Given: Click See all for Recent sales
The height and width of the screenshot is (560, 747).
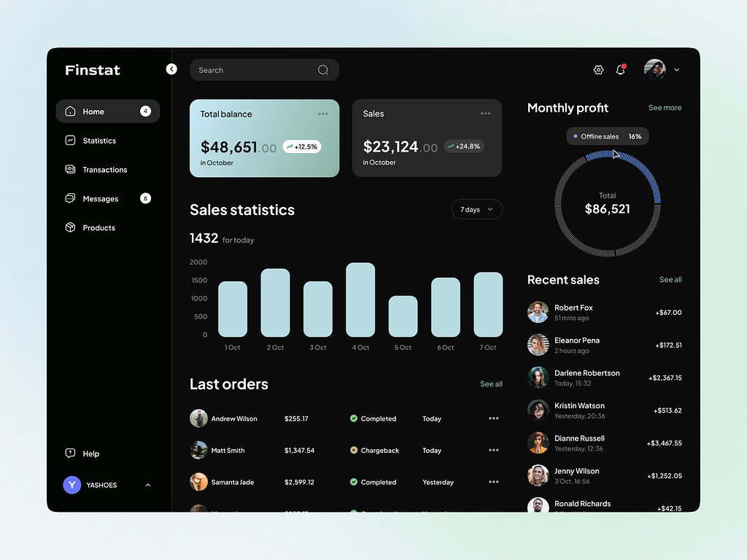Looking at the screenshot, I should (x=670, y=280).
